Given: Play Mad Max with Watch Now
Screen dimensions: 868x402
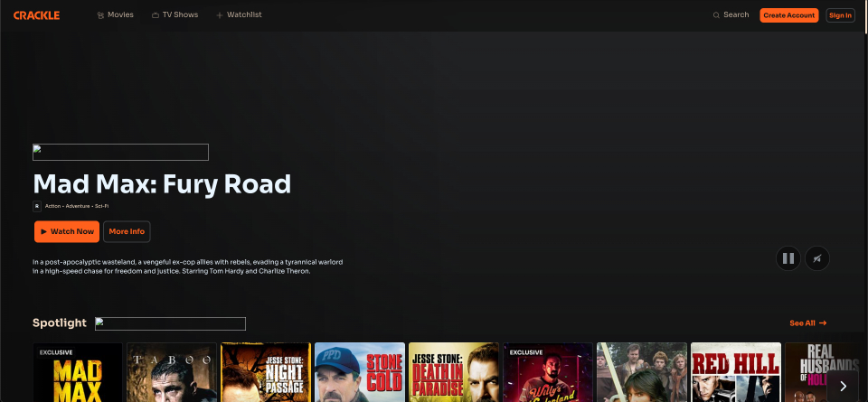Looking at the screenshot, I should pyautogui.click(x=67, y=231).
